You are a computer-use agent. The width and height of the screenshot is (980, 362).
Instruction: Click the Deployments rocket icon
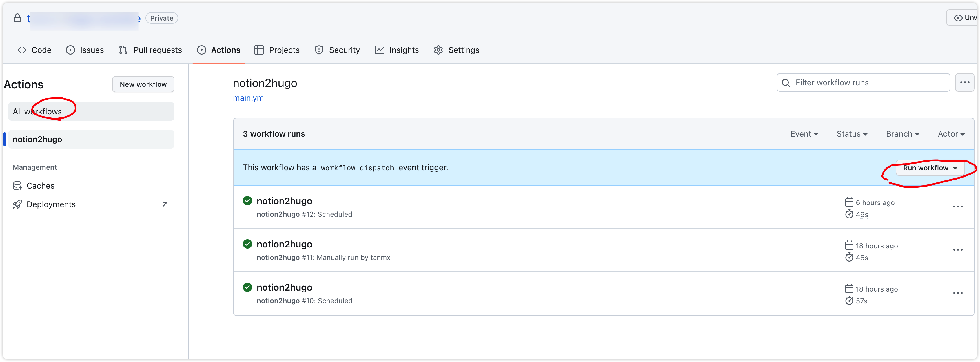coord(17,204)
